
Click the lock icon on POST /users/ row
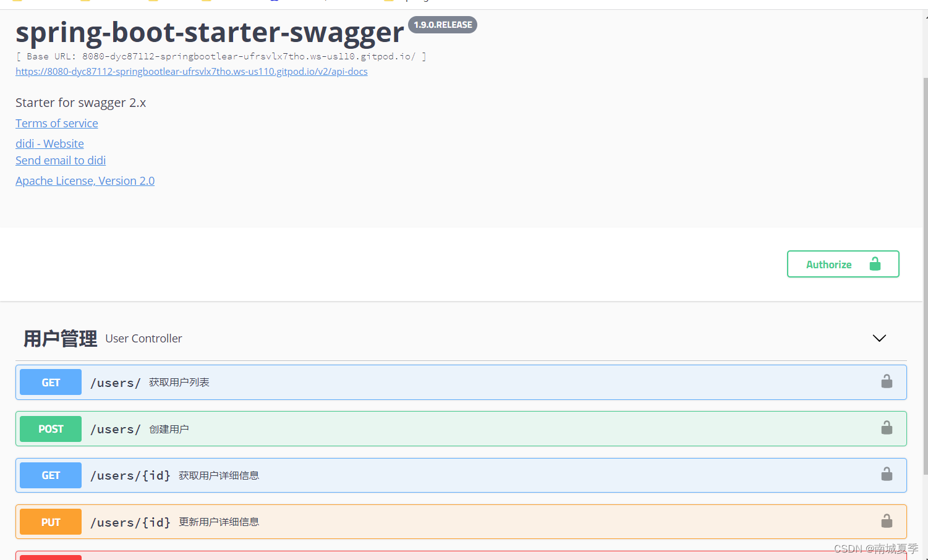(x=887, y=428)
